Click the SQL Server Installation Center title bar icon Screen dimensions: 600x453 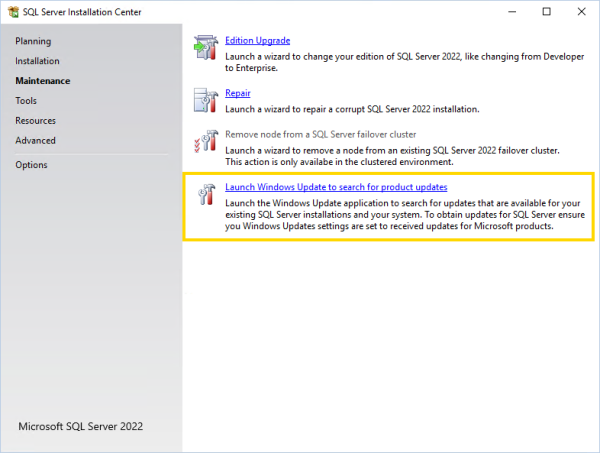tap(12, 12)
